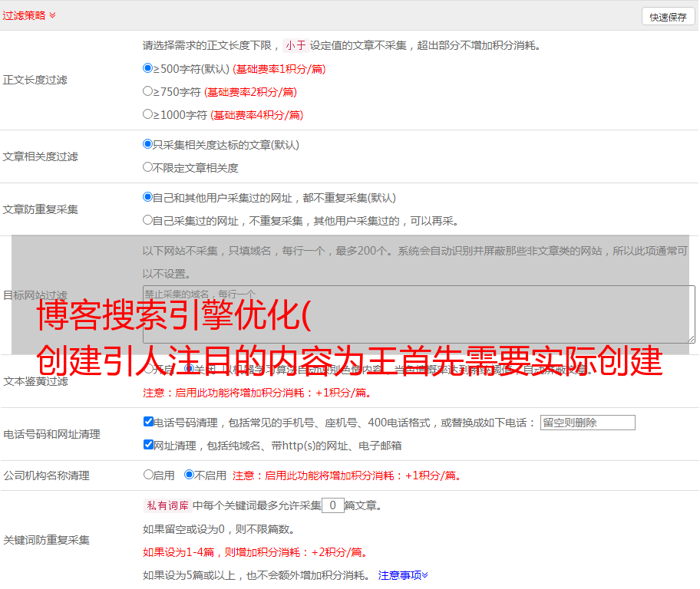Pick the ≥1000字符 length filter
Viewport: 700px width, 589px height.
tap(148, 114)
